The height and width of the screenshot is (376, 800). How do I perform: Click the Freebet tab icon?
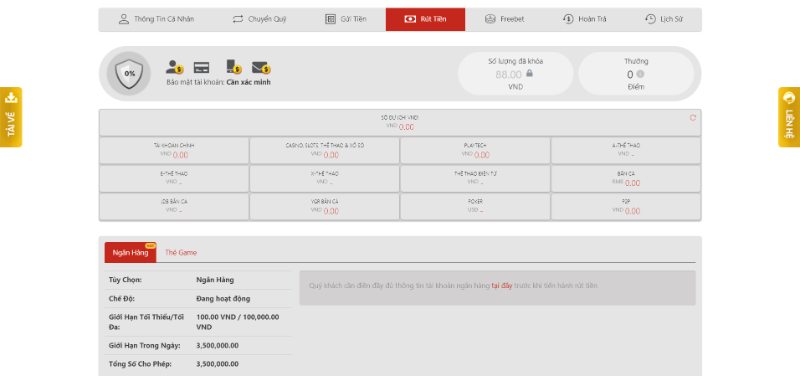click(490, 19)
